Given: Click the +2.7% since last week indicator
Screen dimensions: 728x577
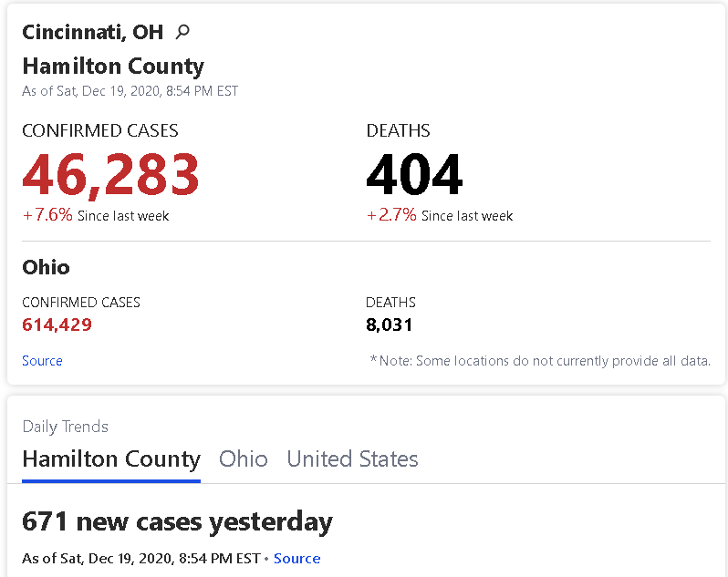Looking at the screenshot, I should tap(440, 215).
